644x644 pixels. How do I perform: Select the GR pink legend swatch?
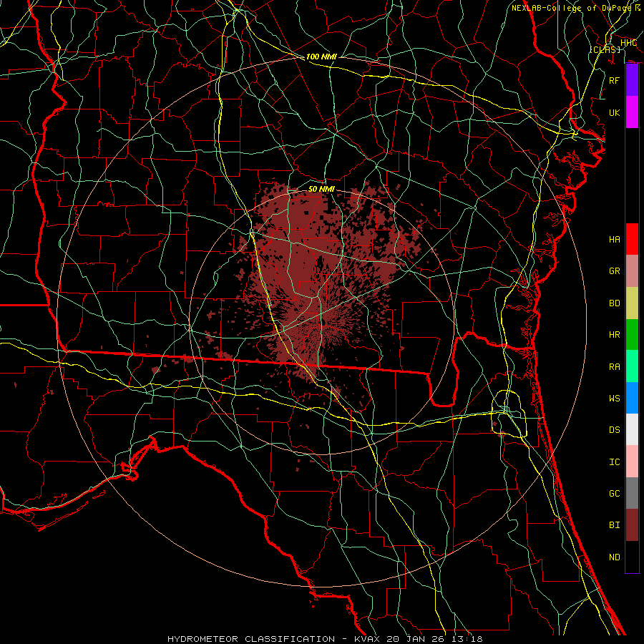coord(632,271)
